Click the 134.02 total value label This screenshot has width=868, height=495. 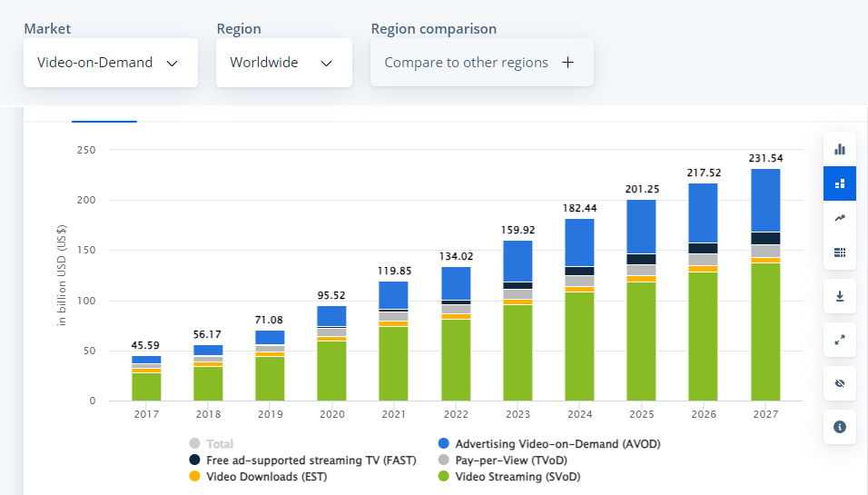tap(456, 256)
